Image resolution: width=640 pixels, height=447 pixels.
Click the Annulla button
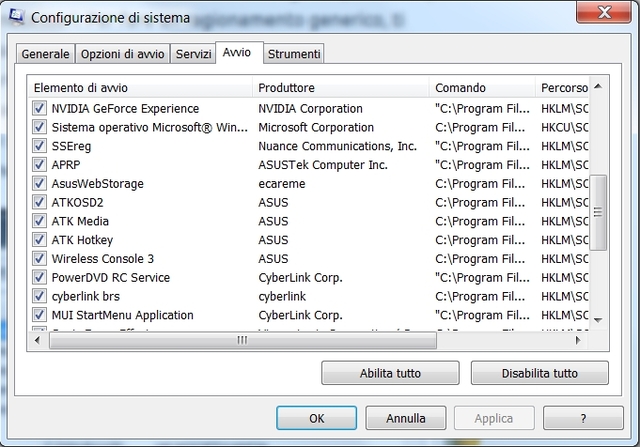click(x=406, y=418)
